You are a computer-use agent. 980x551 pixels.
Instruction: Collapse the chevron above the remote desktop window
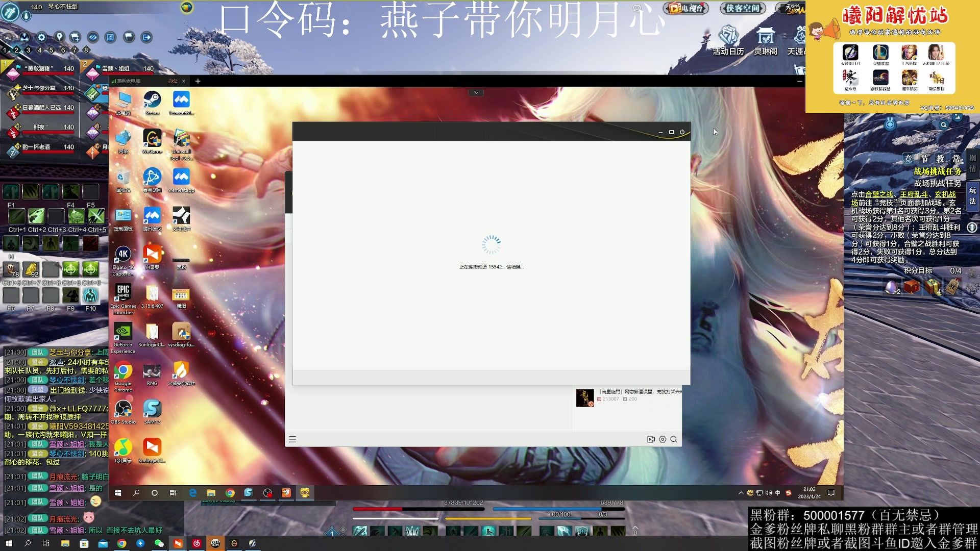point(476,92)
